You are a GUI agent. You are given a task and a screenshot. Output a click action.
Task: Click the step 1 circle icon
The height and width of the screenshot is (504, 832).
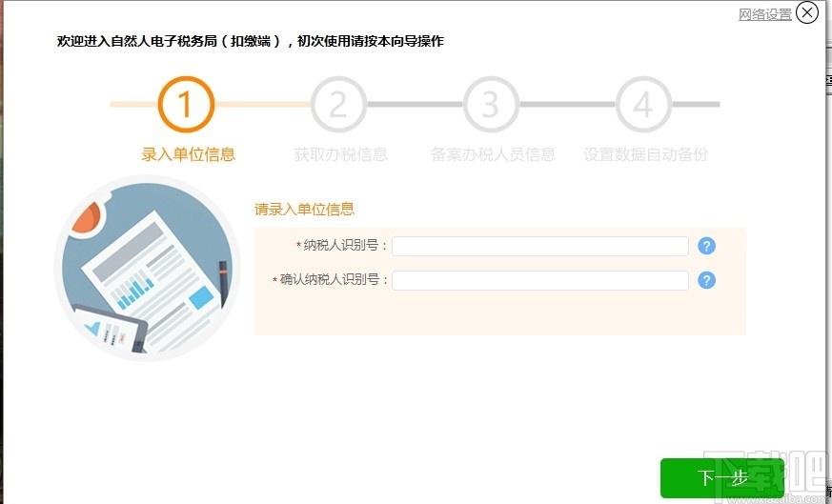coord(186,104)
